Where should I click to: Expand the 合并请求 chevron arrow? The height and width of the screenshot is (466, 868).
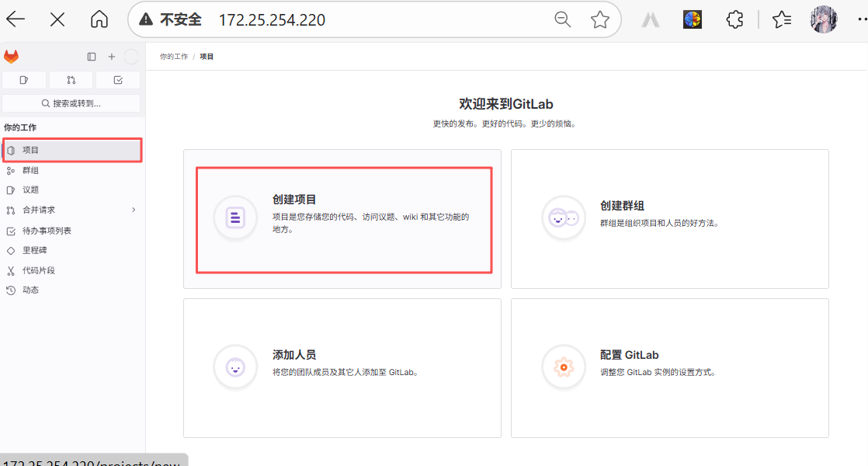pos(134,210)
